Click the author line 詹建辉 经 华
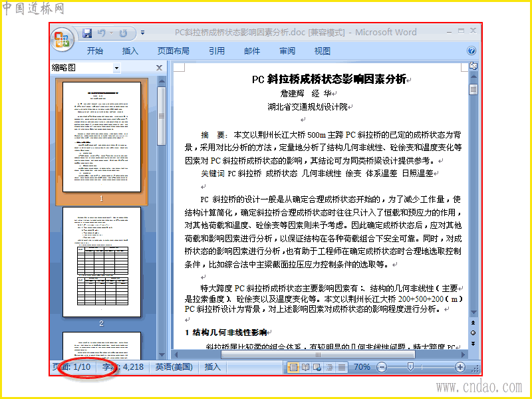 coord(306,93)
